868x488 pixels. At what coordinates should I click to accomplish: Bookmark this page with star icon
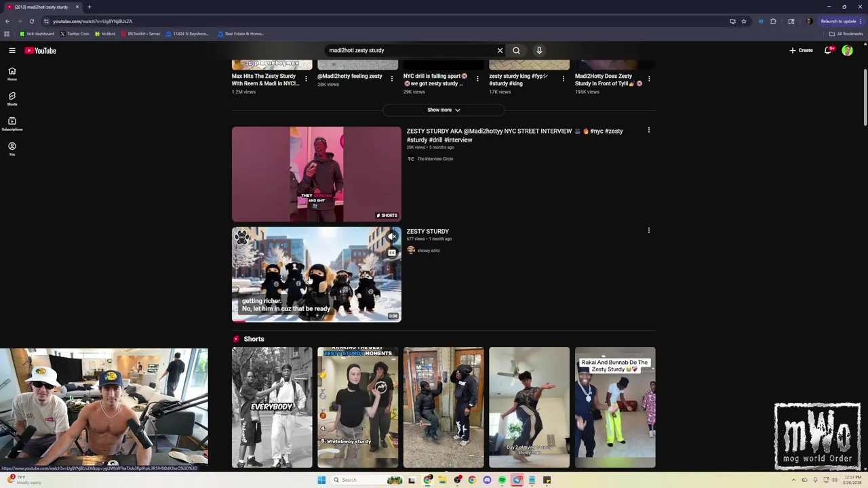pos(744,21)
